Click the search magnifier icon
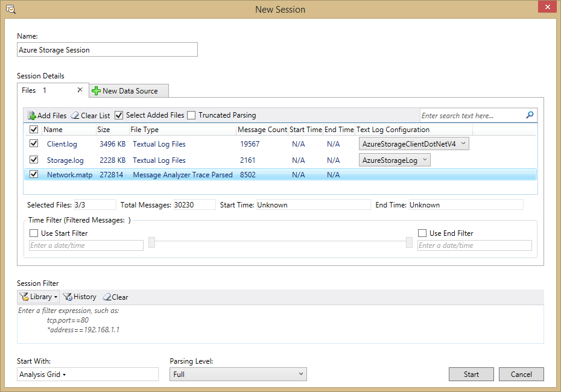 530,115
